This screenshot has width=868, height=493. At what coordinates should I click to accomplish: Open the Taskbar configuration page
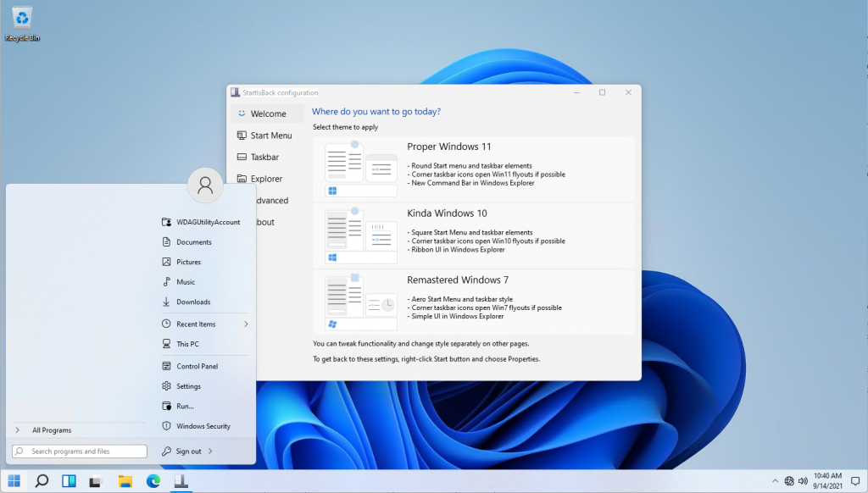[264, 158]
